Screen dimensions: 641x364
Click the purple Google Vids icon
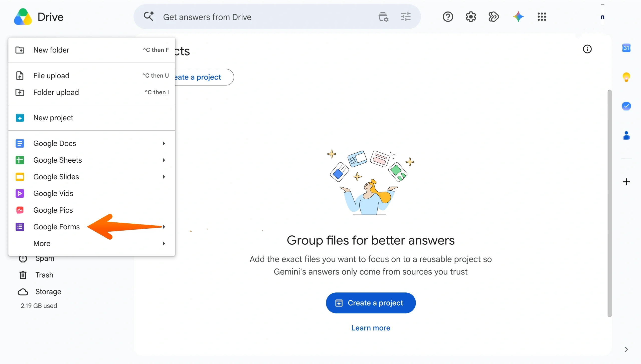point(20,193)
